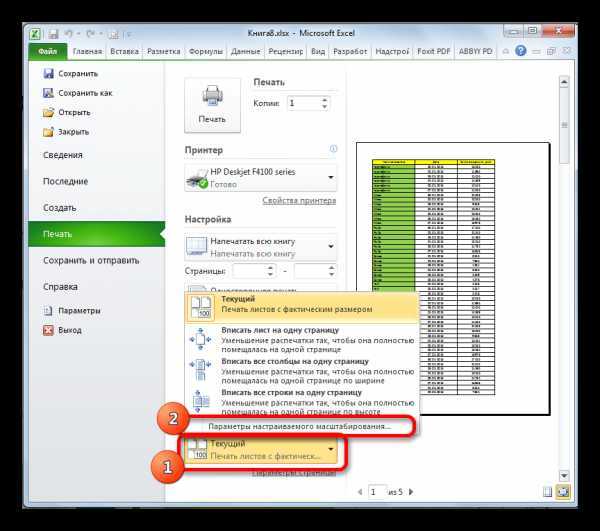Open the Рецензир ribbon tab
The height and width of the screenshot is (531, 600).
pos(285,51)
